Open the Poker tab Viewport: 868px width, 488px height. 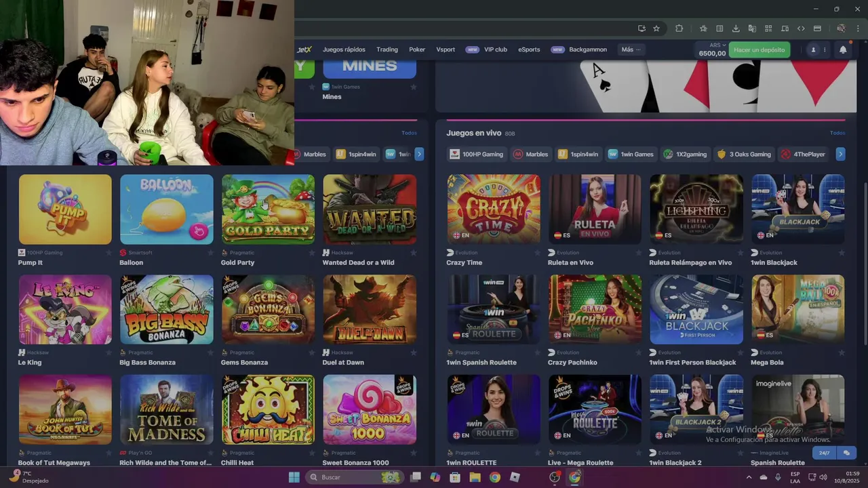pyautogui.click(x=417, y=49)
